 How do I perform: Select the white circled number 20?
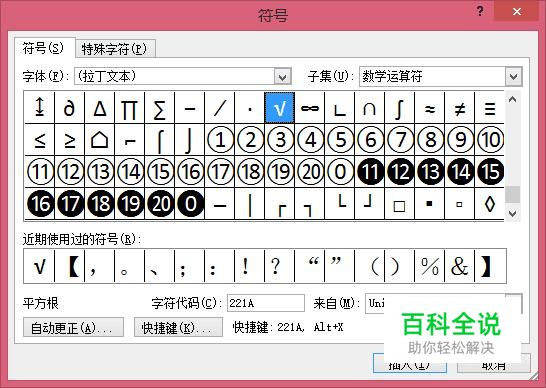(x=310, y=172)
